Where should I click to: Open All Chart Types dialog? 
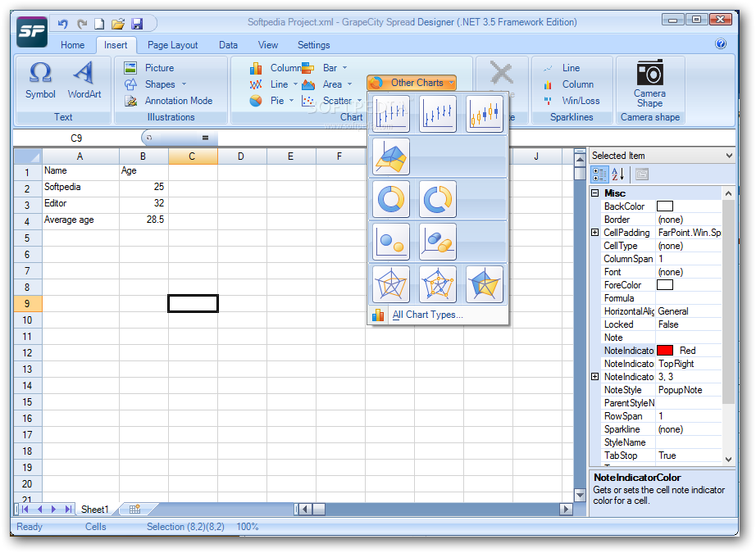[x=427, y=315]
